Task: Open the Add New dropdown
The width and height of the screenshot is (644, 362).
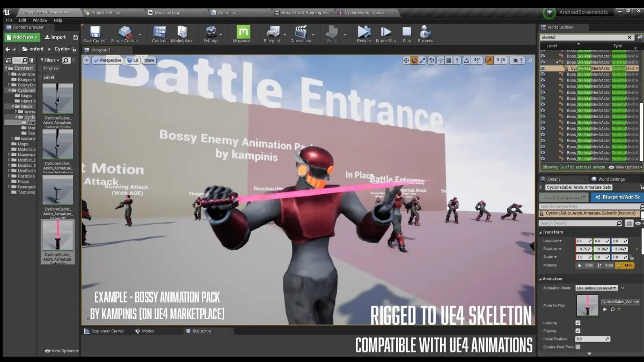Action: [22, 37]
